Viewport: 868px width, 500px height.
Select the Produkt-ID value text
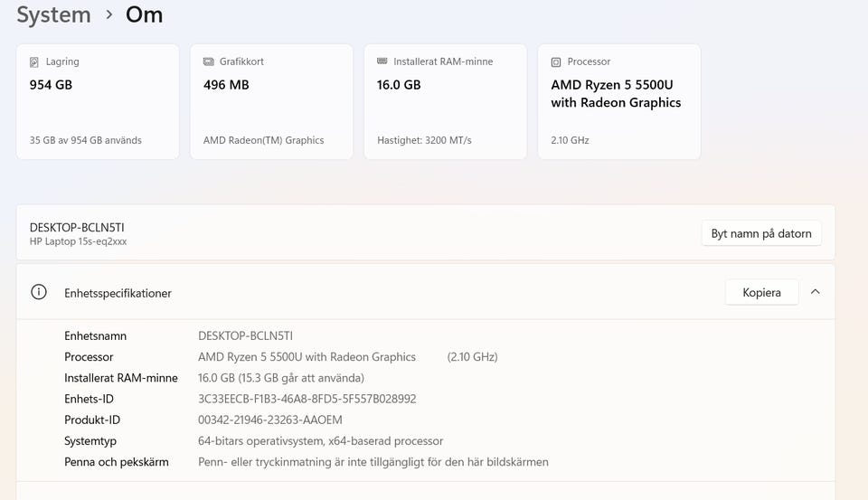point(269,420)
